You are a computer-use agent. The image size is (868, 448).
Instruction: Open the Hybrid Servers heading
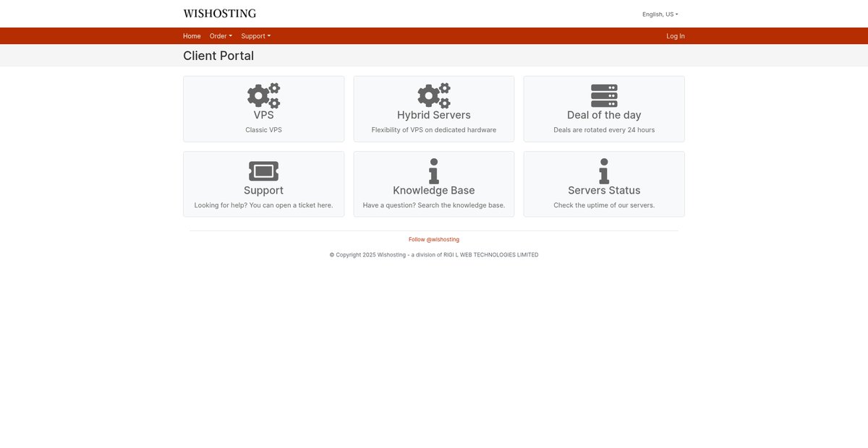[x=434, y=115]
